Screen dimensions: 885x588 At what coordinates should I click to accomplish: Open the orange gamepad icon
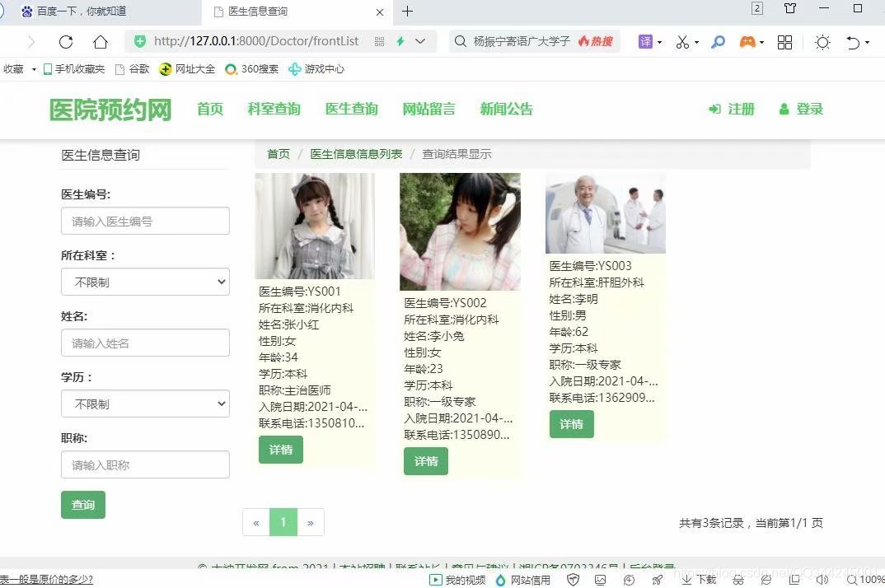(x=747, y=42)
